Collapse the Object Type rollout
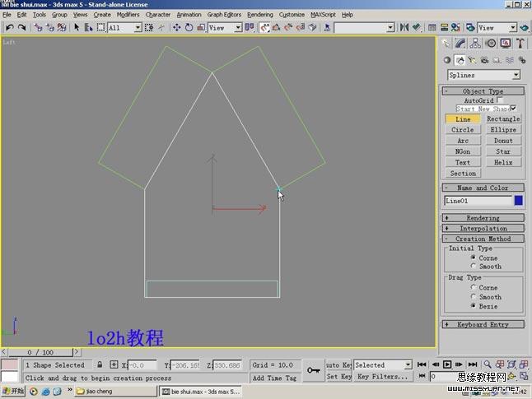 click(483, 90)
